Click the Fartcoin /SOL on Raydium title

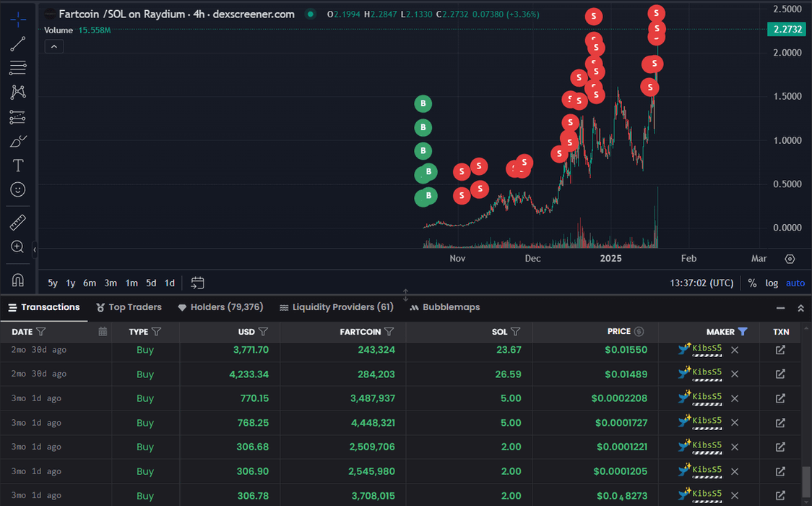[176, 14]
